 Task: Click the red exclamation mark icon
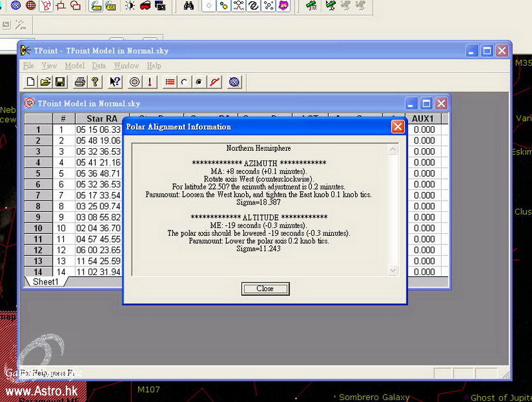click(x=150, y=82)
